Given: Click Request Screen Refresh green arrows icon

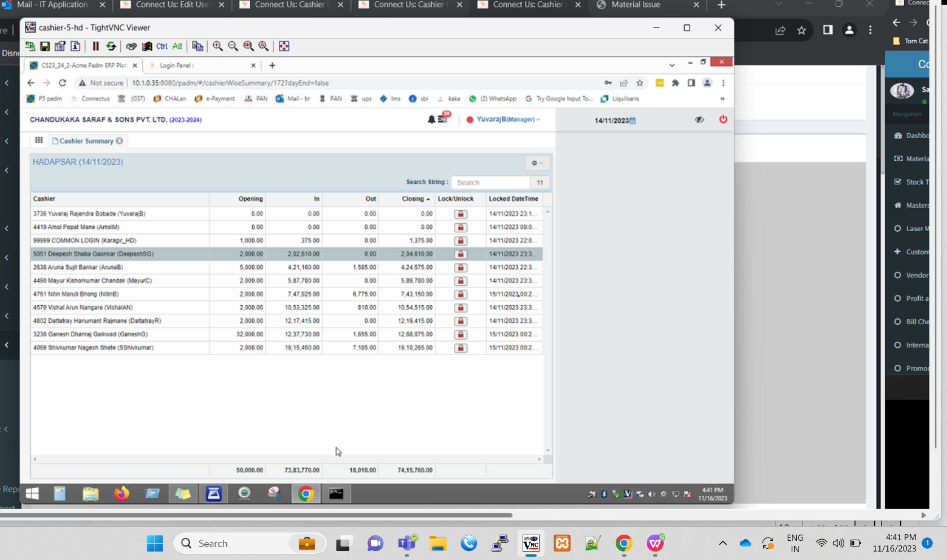Looking at the screenshot, I should click(x=111, y=46).
